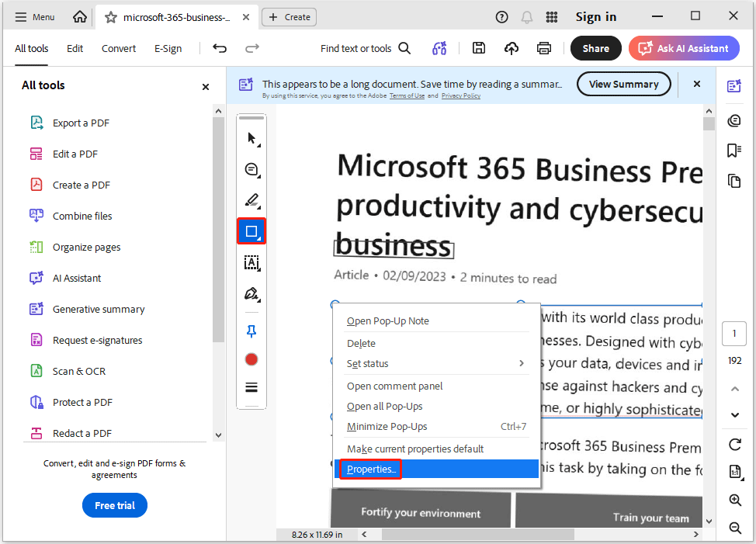Screen dimensions: 756x544
Task: Open Combine files tool
Action: [71, 216]
